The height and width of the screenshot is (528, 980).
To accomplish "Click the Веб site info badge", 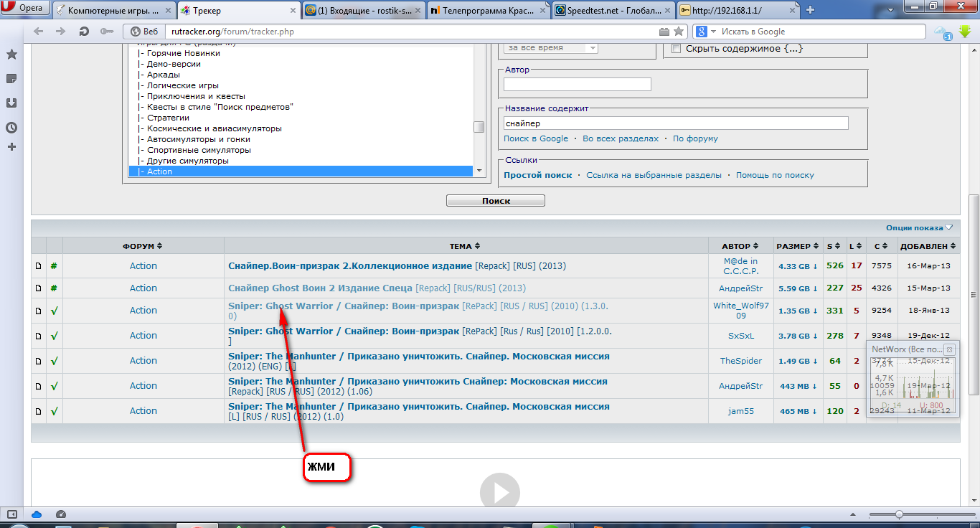I will (146, 32).
